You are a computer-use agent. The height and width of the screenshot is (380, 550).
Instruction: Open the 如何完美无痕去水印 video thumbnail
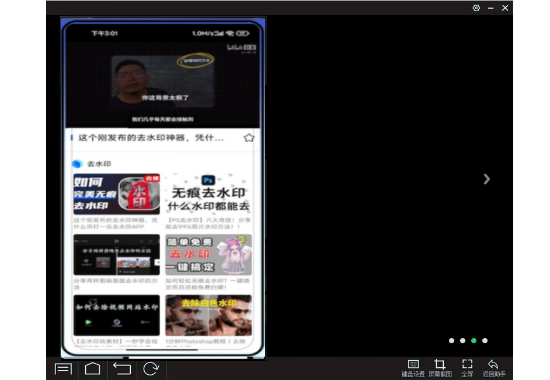[x=116, y=194]
